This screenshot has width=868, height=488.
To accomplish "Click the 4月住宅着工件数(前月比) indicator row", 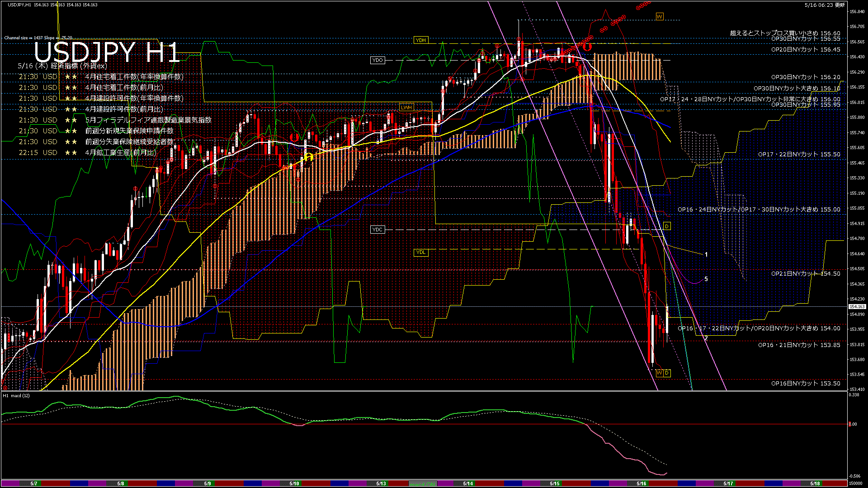I will (x=91, y=88).
